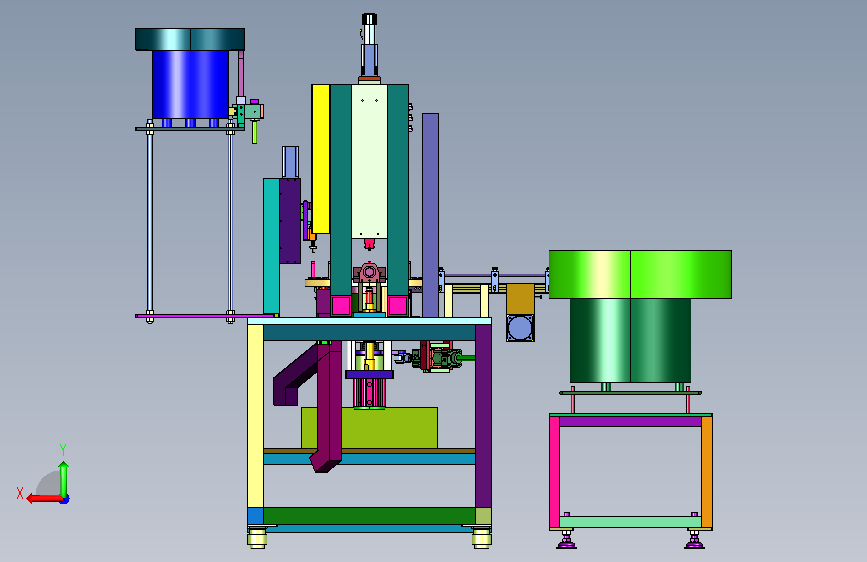Image resolution: width=867 pixels, height=562 pixels.
Task: Select the blue-violet vertical column beside the press
Action: [430, 215]
